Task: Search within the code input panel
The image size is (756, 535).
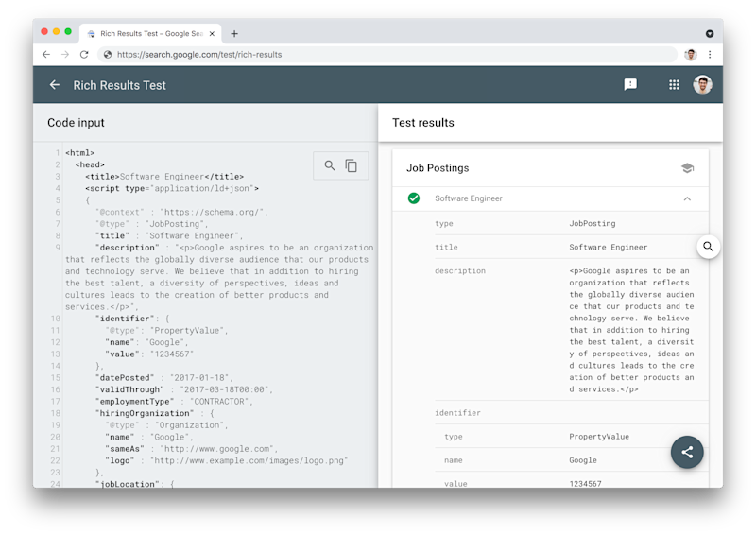Action: 329,165
